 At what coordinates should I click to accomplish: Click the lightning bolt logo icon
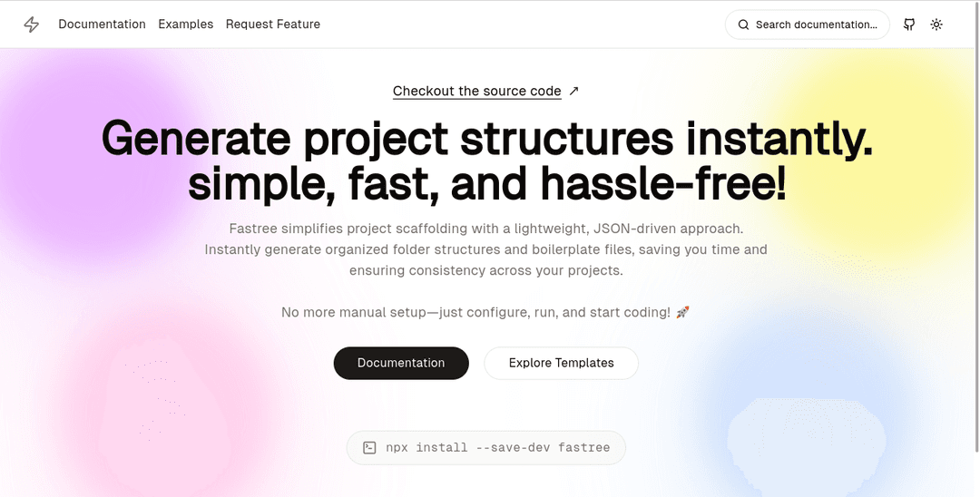[31, 24]
